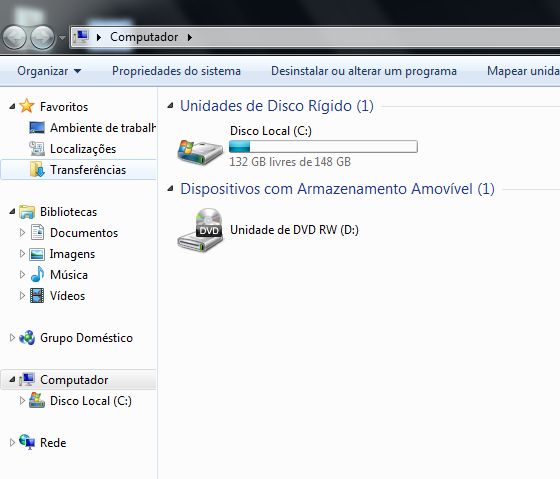Click the Imagens library icon
560x479 pixels.
[x=37, y=254]
